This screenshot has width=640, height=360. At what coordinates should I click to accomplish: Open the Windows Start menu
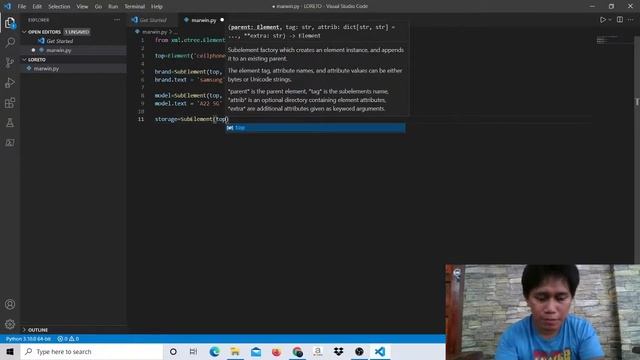[x=10, y=351]
